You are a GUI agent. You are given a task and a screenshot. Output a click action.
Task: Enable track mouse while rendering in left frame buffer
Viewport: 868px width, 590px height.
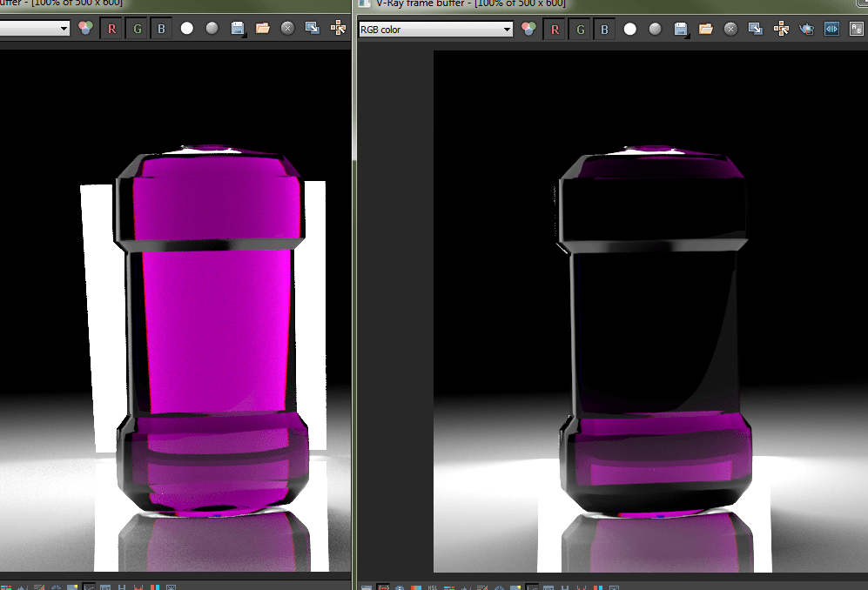click(x=338, y=28)
